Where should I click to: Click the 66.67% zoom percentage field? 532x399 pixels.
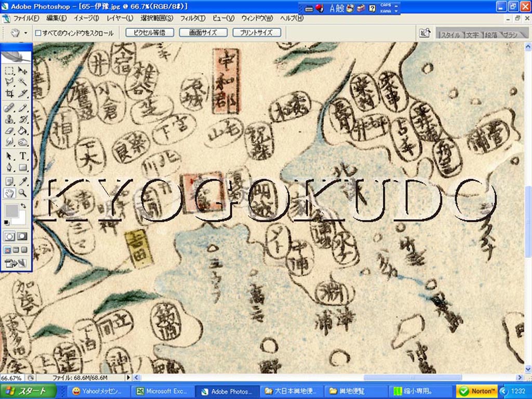click(11, 378)
